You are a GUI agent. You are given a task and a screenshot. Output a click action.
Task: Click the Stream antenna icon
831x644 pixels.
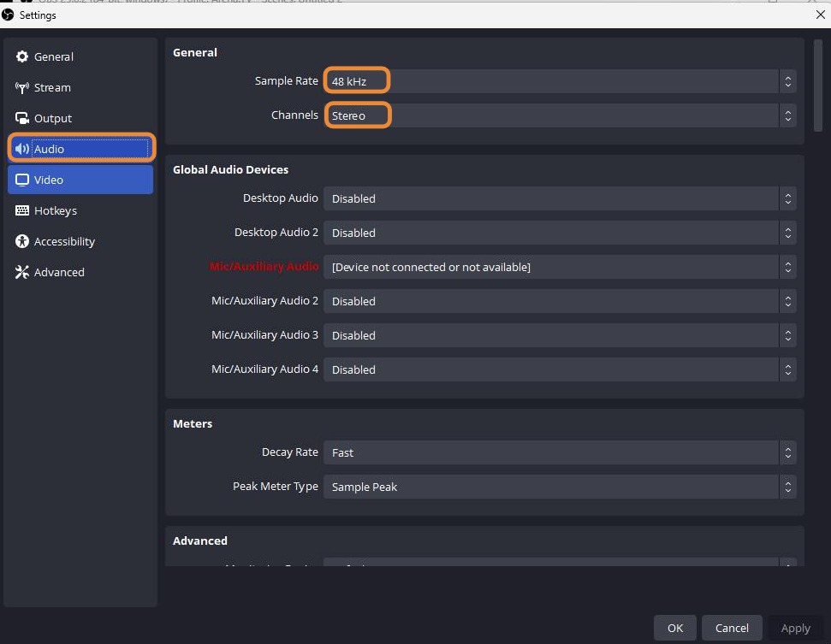tap(21, 87)
